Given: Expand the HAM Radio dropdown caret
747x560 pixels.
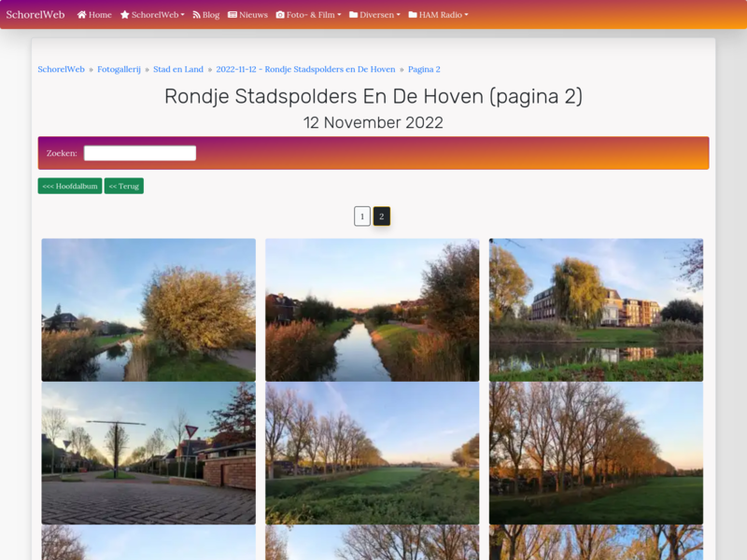Looking at the screenshot, I should point(466,15).
